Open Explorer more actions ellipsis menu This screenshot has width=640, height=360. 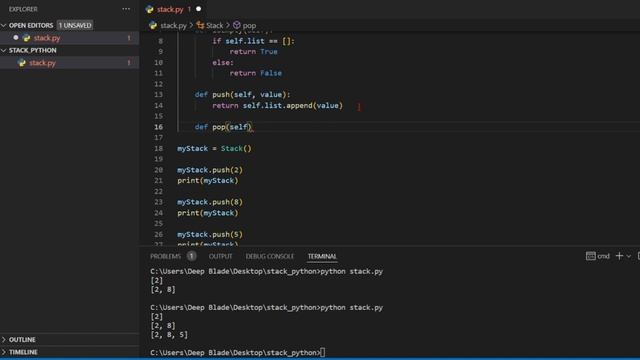click(x=126, y=9)
